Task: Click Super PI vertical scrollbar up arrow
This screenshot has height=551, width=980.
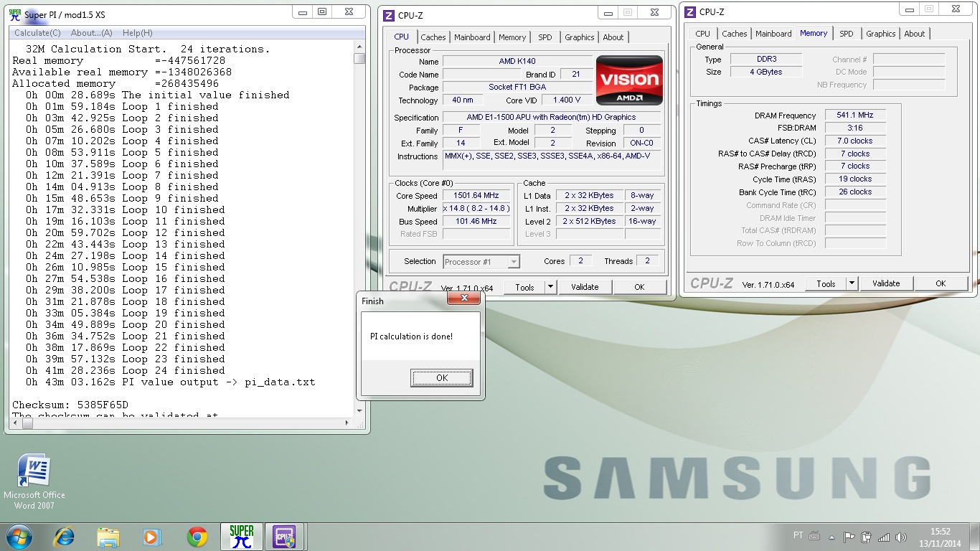Action: click(x=359, y=47)
